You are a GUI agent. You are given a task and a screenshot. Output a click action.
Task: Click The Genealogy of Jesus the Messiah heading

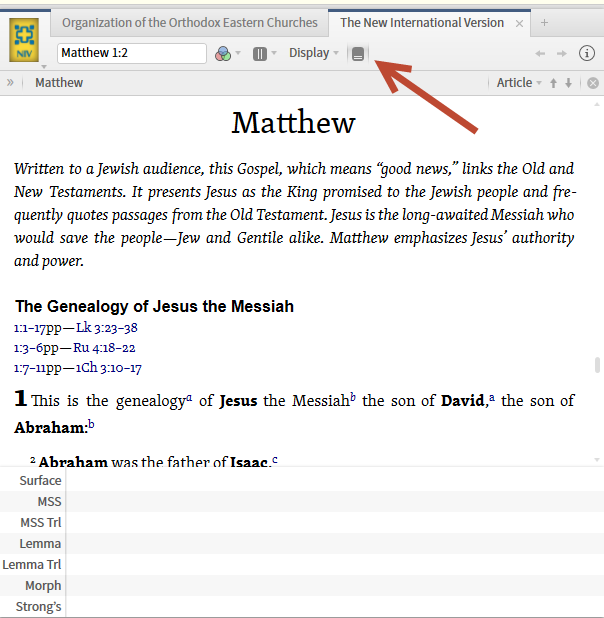click(155, 306)
